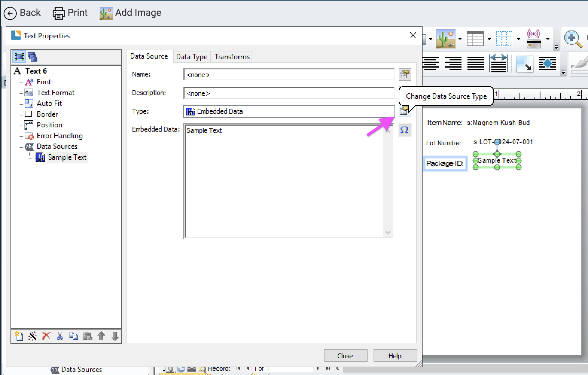Click the right-align text icon
The image size is (588, 375).
click(x=453, y=63)
